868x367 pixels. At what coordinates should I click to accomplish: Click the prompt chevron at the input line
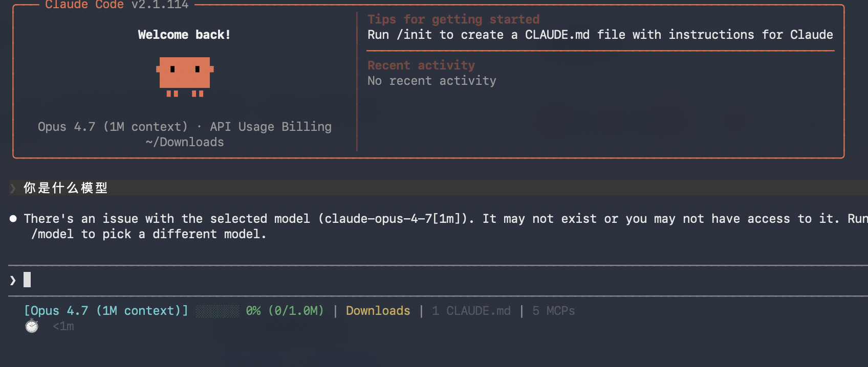point(13,280)
